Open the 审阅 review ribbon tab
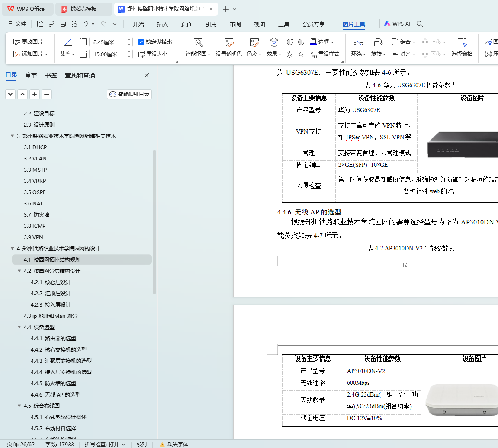498x448 pixels. (x=235, y=24)
